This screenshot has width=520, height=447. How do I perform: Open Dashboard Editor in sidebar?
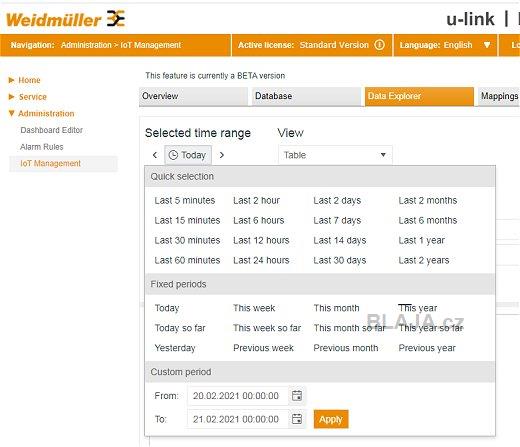coord(52,130)
